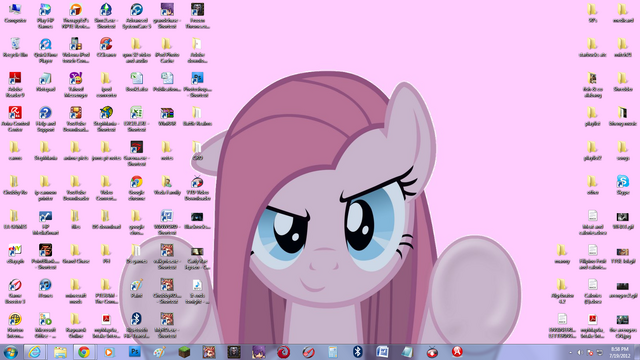This screenshot has width=640, height=360.
Task: Click the Show Desktop strip
Action: (637, 352)
